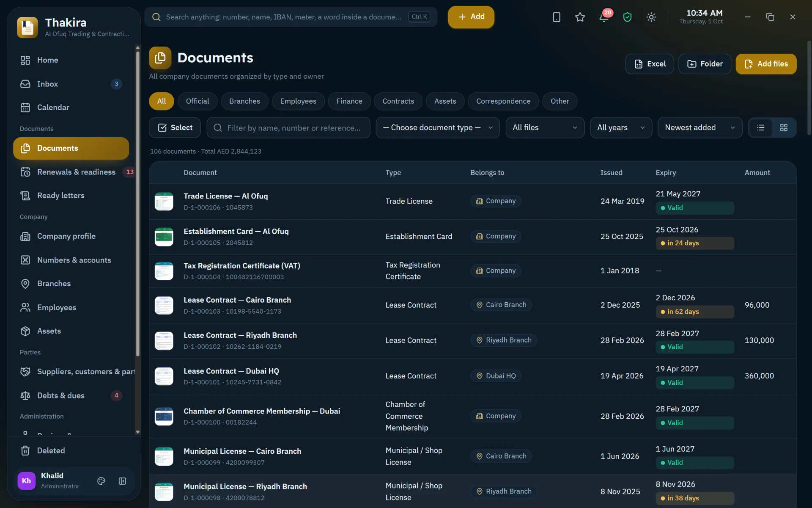Click the Folder button
Image resolution: width=812 pixels, height=508 pixels.
705,64
